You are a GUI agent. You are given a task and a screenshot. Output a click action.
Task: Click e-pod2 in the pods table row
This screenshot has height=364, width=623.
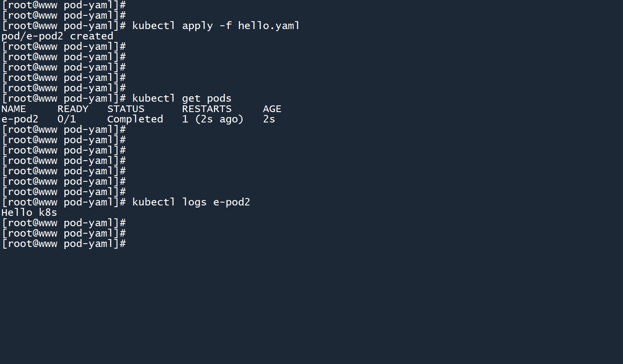[x=20, y=119]
